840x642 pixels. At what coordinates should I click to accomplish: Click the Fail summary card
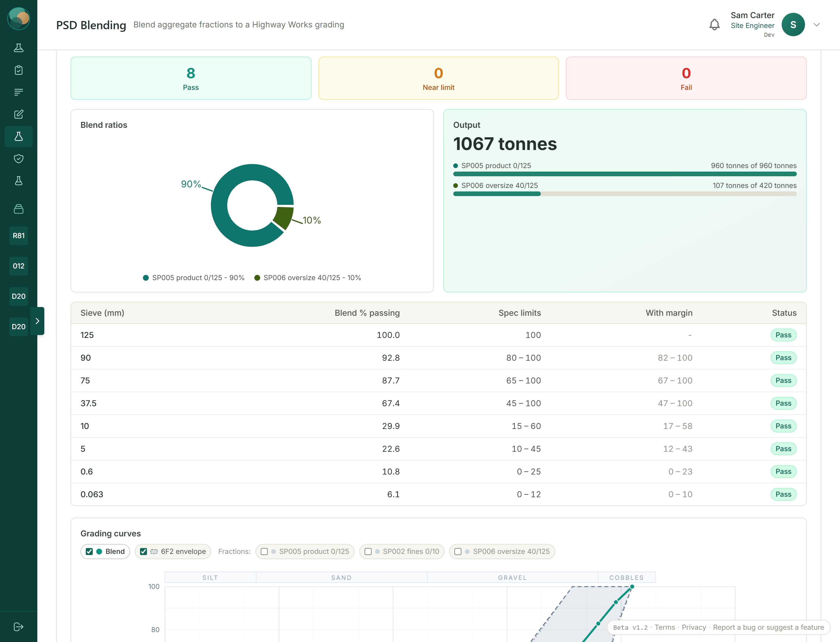tap(686, 78)
